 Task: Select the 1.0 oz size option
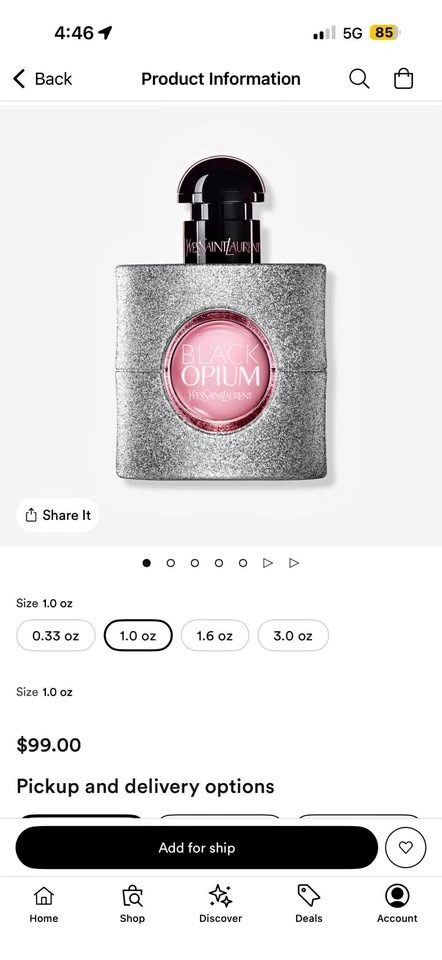pos(138,636)
